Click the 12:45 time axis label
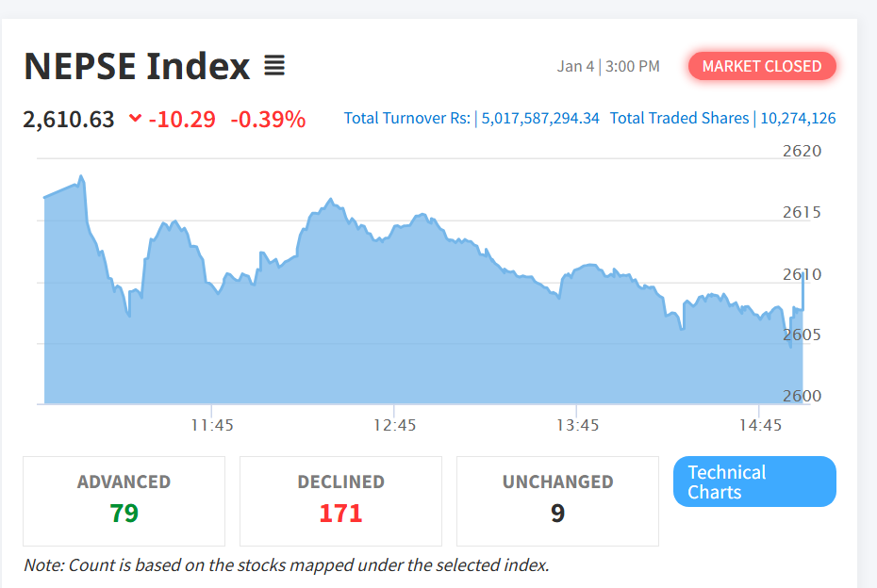The image size is (877, 588). click(394, 425)
